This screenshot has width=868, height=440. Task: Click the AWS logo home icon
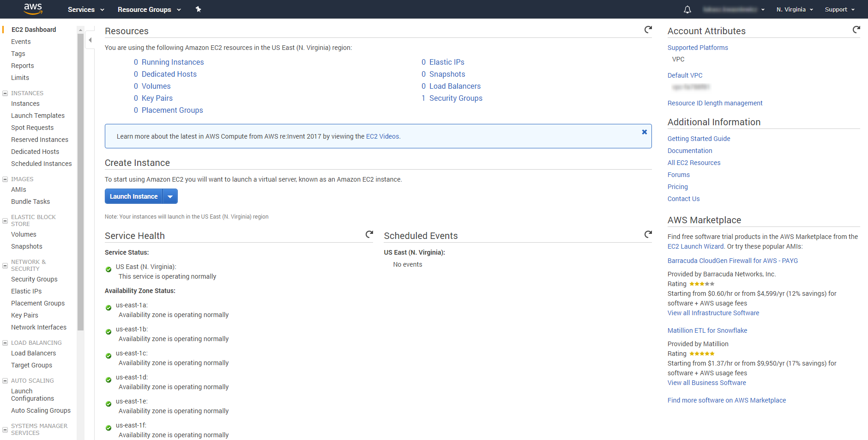(x=33, y=9)
